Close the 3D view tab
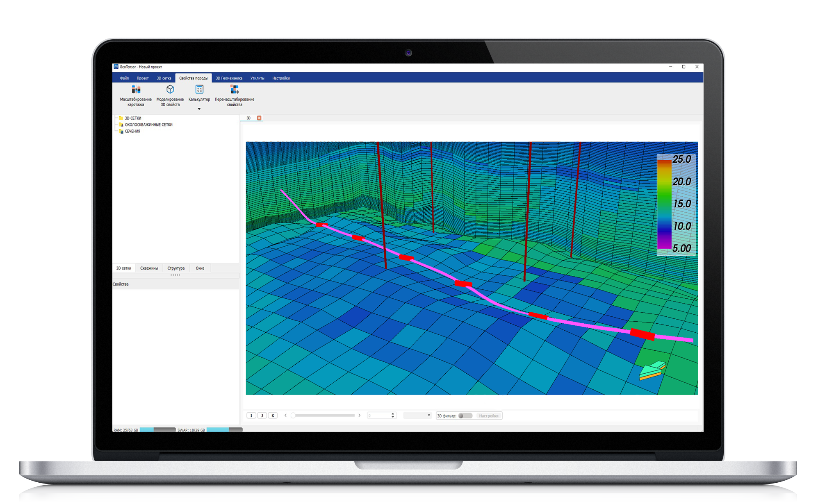The width and height of the screenshot is (818, 504). [259, 118]
